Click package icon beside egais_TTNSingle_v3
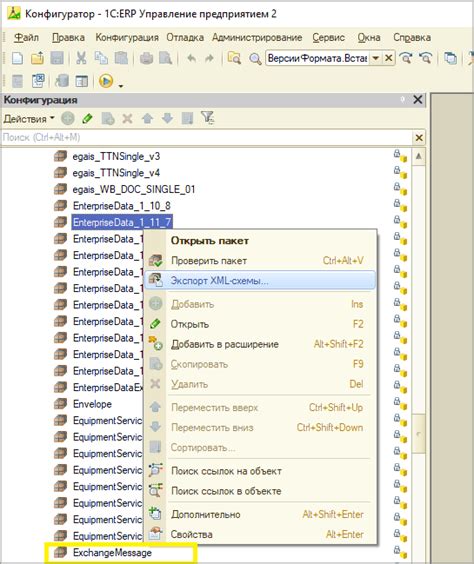 pyautogui.click(x=60, y=156)
